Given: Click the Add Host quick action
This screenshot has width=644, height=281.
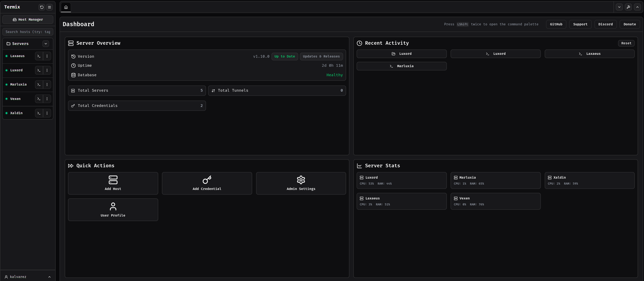Looking at the screenshot, I should 113,183.
